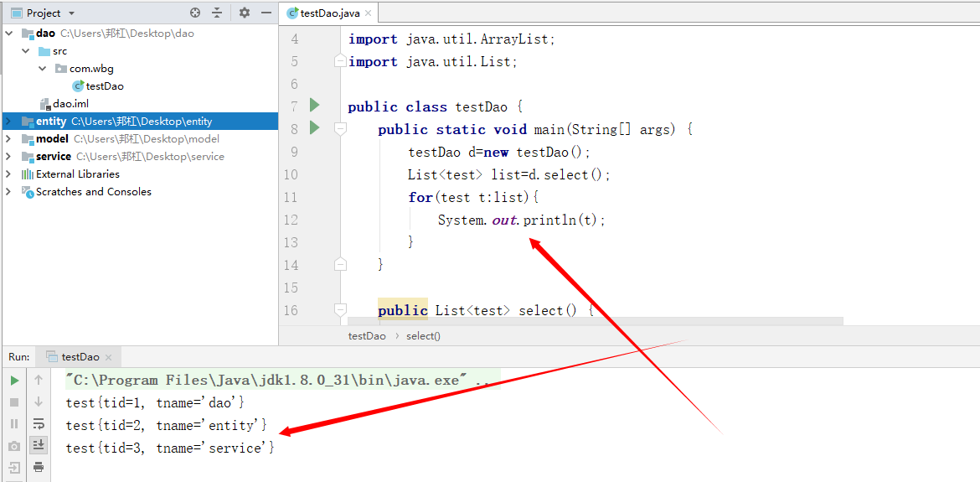The height and width of the screenshot is (482, 980).
Task: Collapse the com.wbg package node
Action: pyautogui.click(x=43, y=68)
